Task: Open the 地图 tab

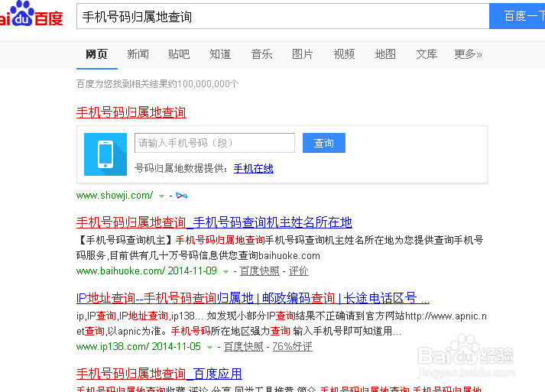Action: [385, 54]
